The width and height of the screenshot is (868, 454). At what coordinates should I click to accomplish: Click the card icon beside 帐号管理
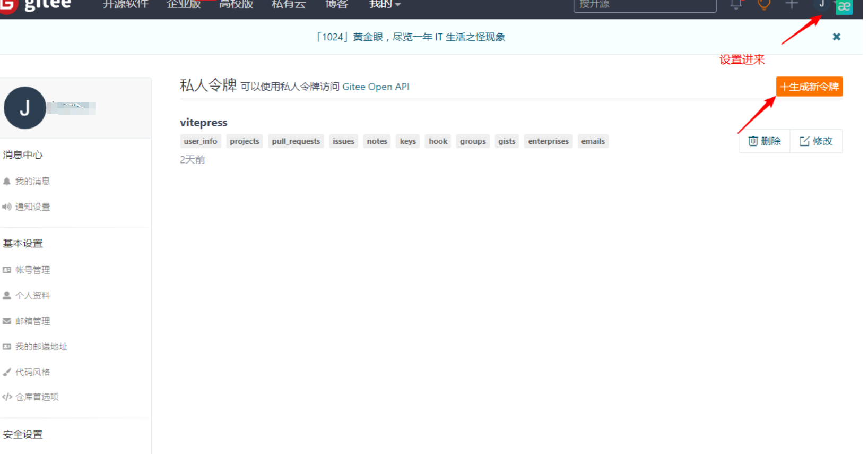(7, 270)
